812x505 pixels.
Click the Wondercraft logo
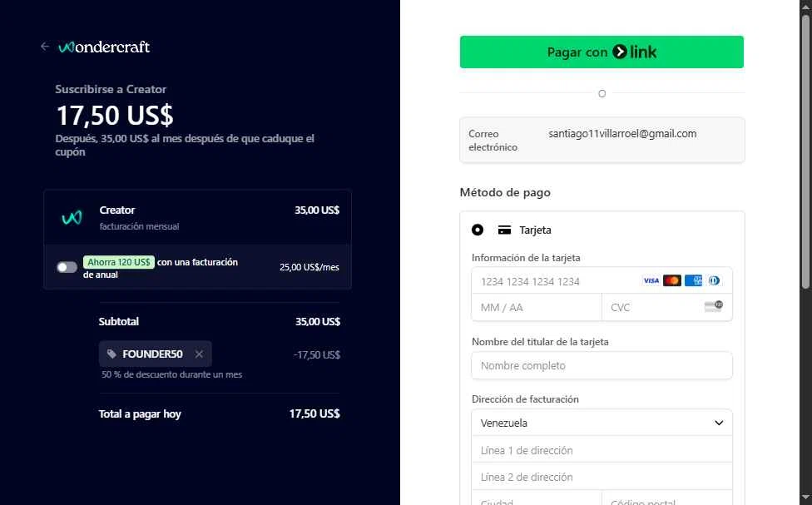click(104, 47)
